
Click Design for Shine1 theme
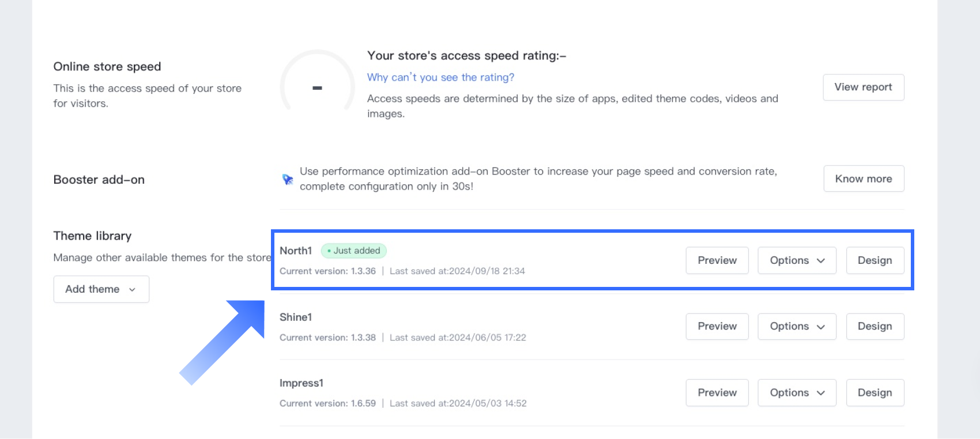tap(875, 326)
